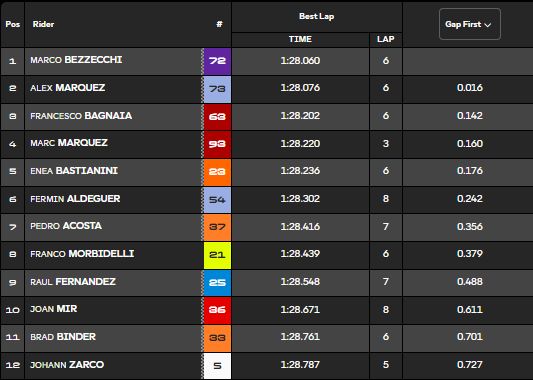
Task: Click Pedro Acosta rider name
Action: (66, 226)
